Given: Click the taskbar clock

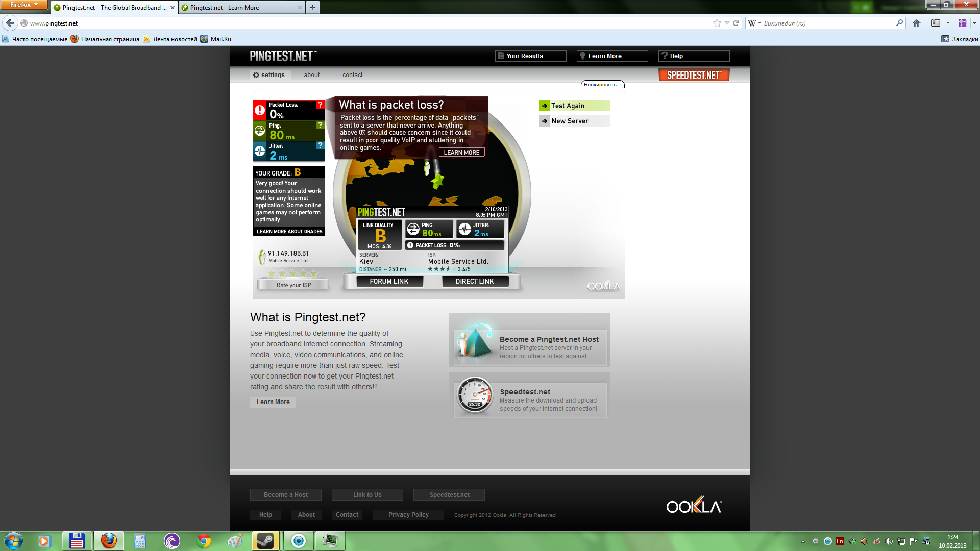Looking at the screenshot, I should tap(952, 541).
